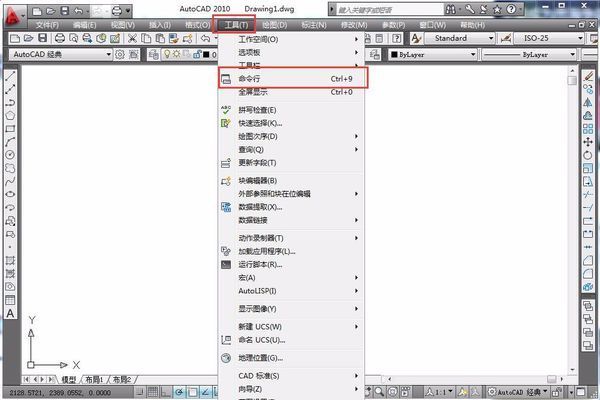Select the Rectangle draw tool
This screenshot has height=400, width=600.
[10, 129]
